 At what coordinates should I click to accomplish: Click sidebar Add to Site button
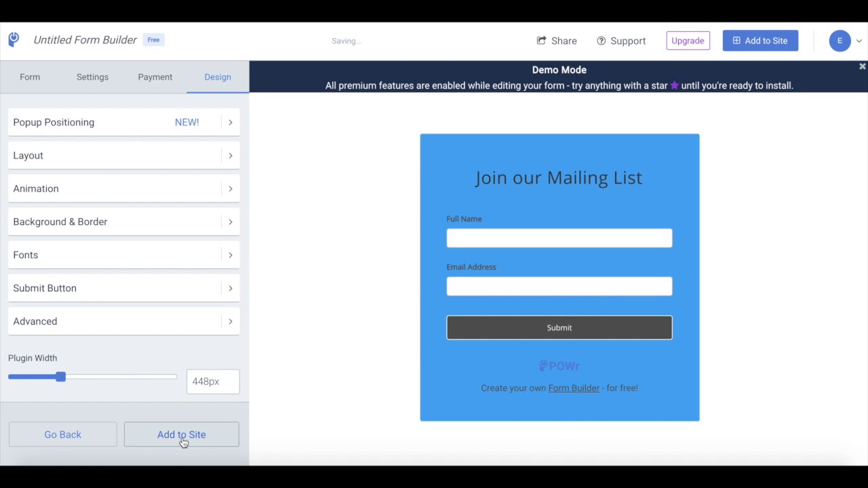[181, 434]
